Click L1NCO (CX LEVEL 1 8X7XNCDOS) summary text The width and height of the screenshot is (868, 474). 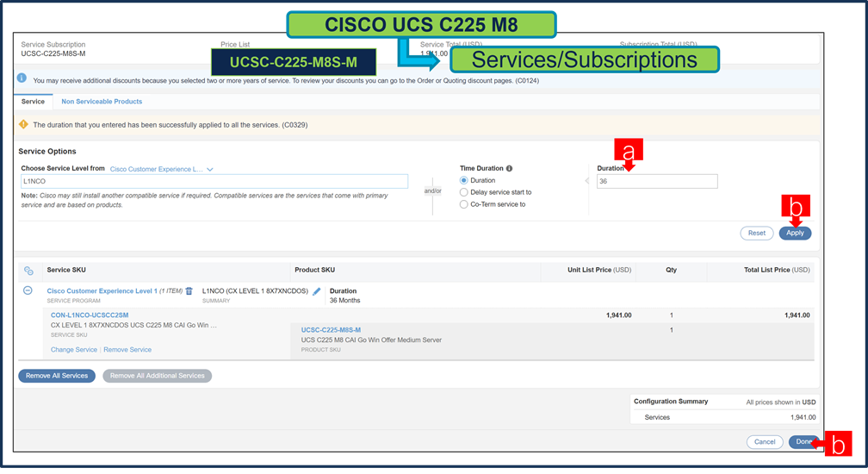click(x=255, y=290)
